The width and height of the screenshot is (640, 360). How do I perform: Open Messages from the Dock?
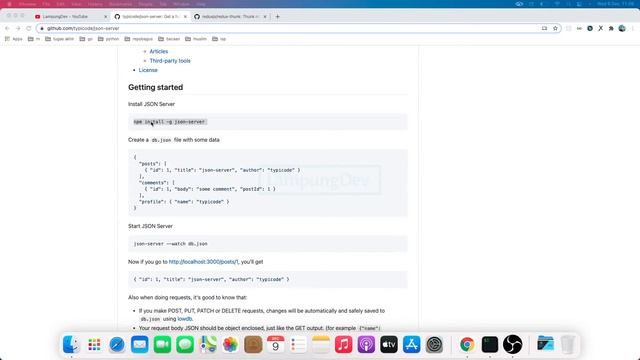point(185,344)
